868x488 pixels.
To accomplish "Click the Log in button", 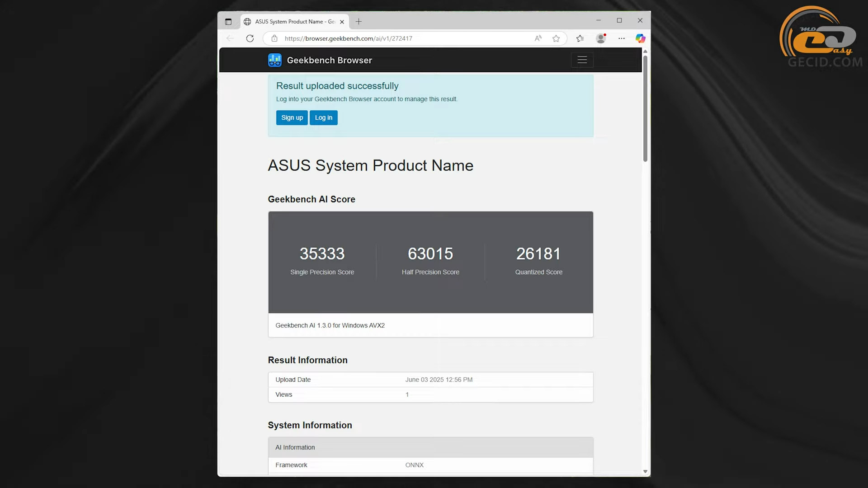I will click(x=324, y=117).
